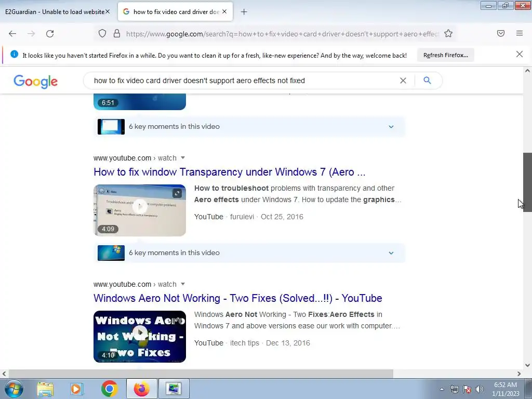This screenshot has width=532, height=399.
Task: Click the scroll up arrow
Action: (527, 71)
